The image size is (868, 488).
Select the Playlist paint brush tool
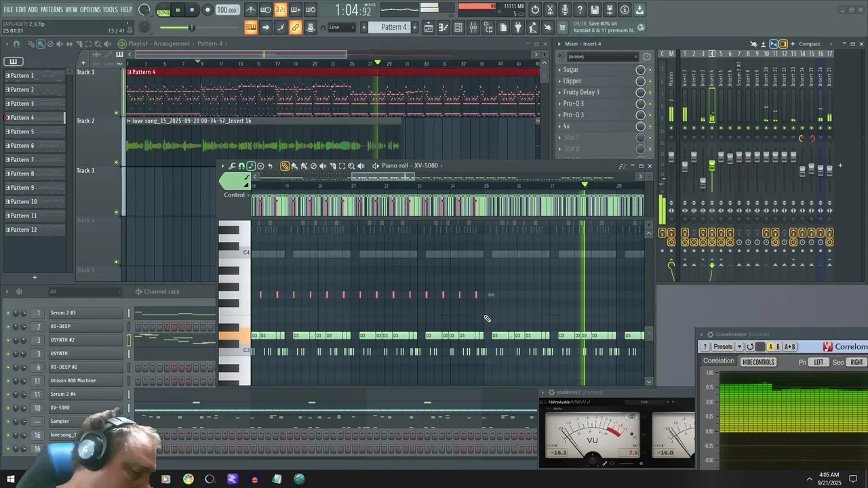click(41, 43)
